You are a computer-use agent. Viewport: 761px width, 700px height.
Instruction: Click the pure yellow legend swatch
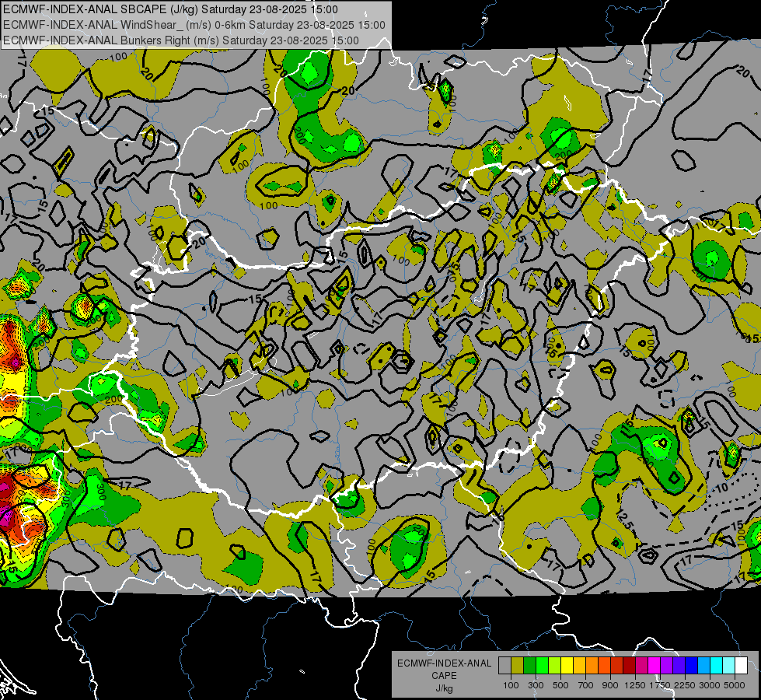click(x=567, y=666)
